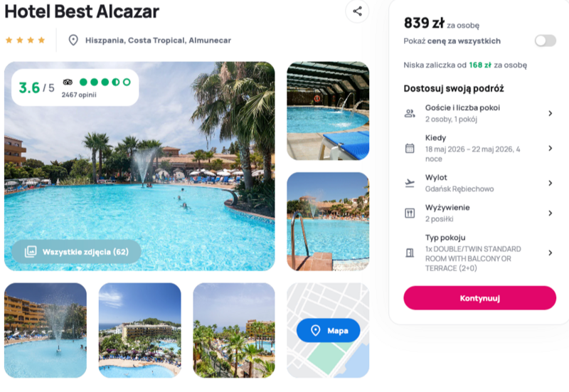Expand the Kiedy dates chevron
The width and height of the screenshot is (569, 392).
pyautogui.click(x=550, y=148)
